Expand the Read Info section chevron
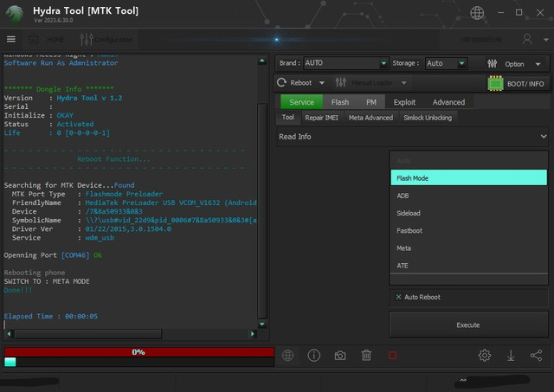Viewport: 554px width, 392px height. [543, 137]
